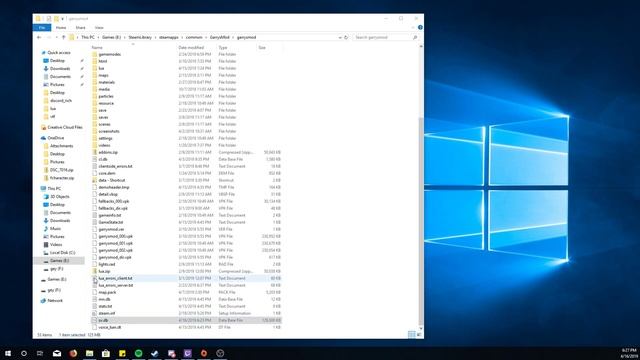Select Local Disk (C:) in navigation pane
Viewport: 640px width, 360px height.
pos(62,253)
